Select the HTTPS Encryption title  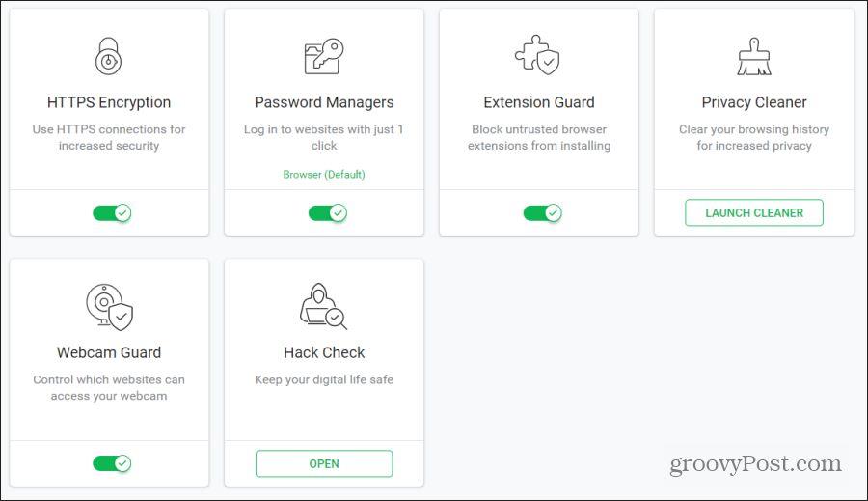(x=109, y=102)
